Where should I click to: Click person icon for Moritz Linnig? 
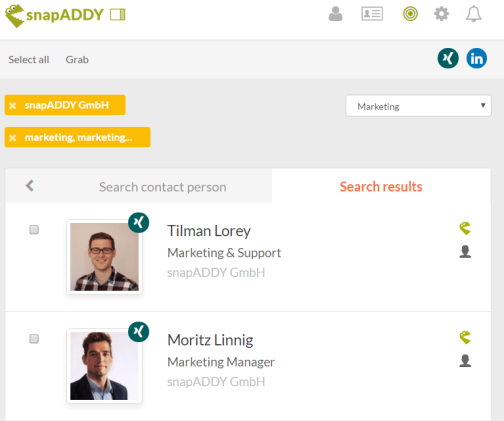click(x=465, y=361)
